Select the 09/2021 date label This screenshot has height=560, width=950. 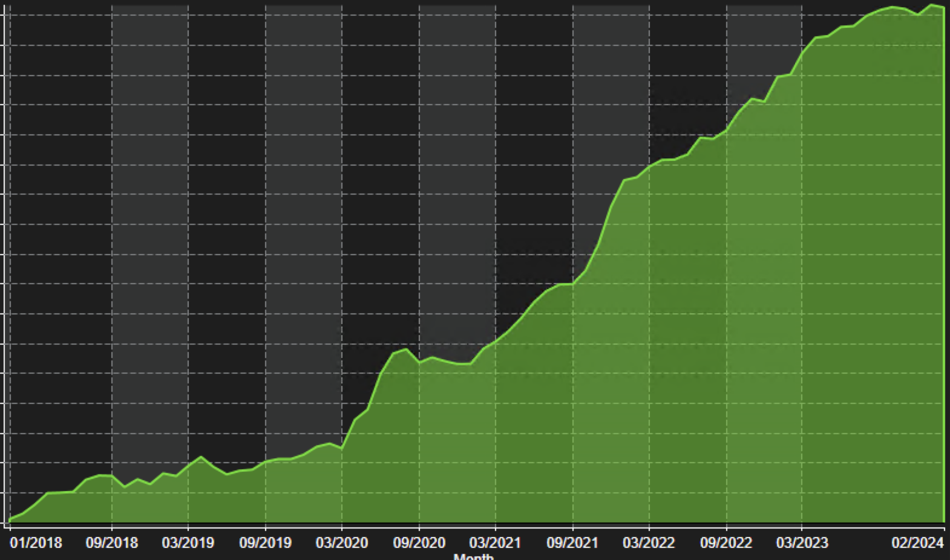point(572,542)
